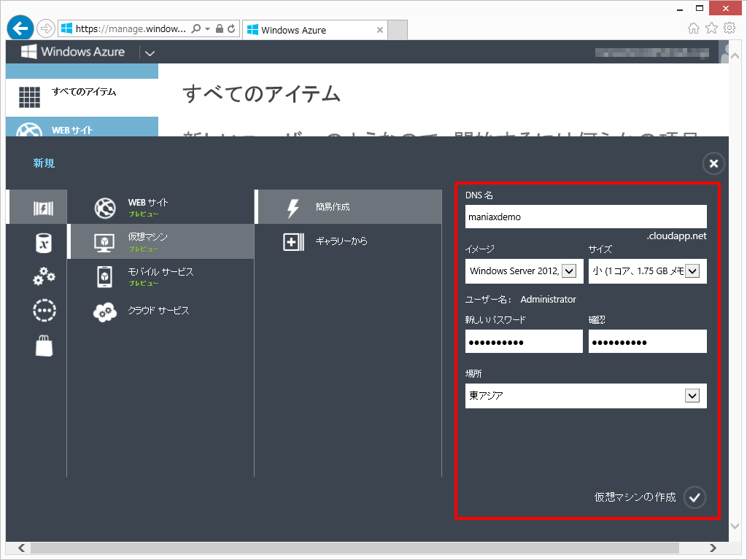Select the Store shopping bag icon

tap(44, 345)
